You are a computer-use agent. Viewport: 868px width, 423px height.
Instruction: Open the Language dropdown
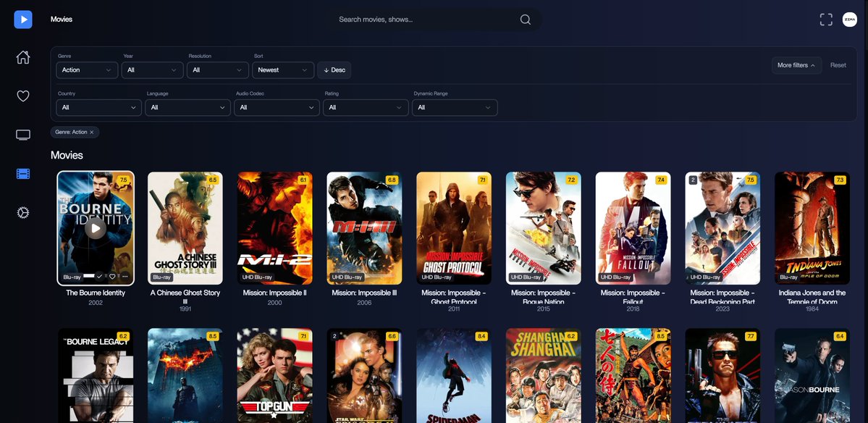coord(187,107)
